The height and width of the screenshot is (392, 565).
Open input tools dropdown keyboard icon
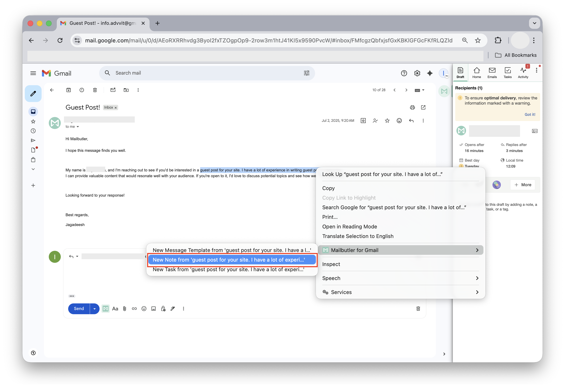(419, 90)
